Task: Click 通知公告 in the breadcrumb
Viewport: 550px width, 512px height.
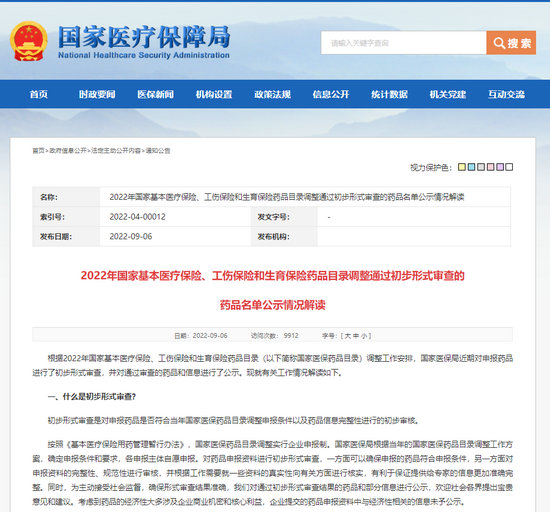Action: coord(158,150)
